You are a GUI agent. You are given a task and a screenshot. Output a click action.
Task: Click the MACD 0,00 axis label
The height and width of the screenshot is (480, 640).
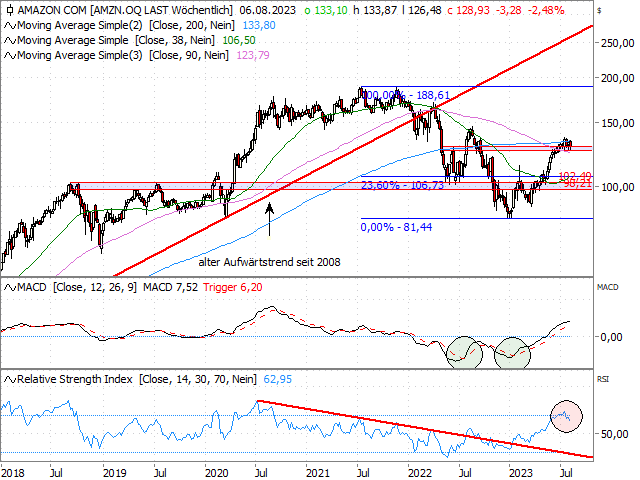(611, 337)
